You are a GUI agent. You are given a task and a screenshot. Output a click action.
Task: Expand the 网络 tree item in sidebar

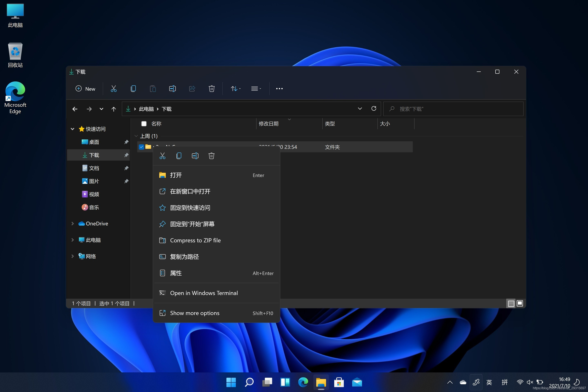(72, 256)
